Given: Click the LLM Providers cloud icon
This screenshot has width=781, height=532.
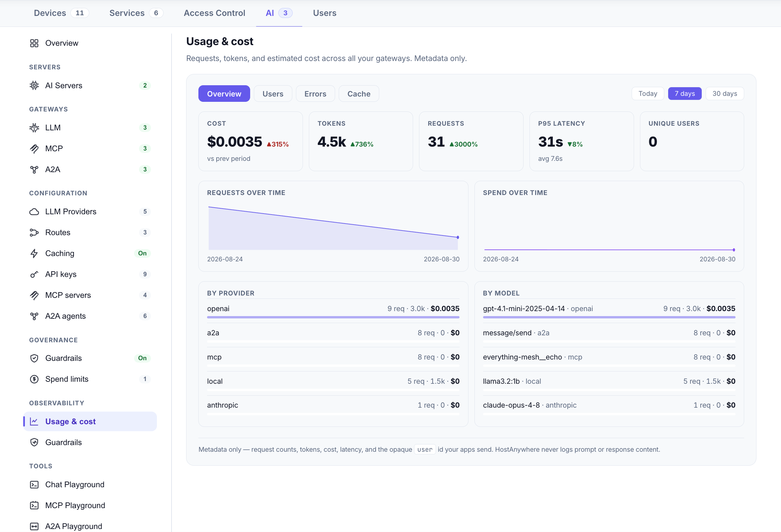Looking at the screenshot, I should coord(34,212).
